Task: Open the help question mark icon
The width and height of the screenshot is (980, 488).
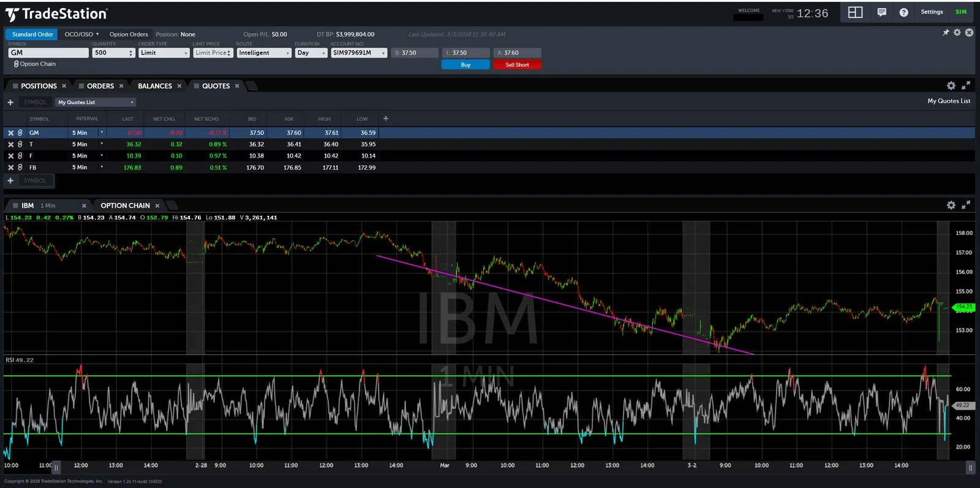Action: coord(903,12)
